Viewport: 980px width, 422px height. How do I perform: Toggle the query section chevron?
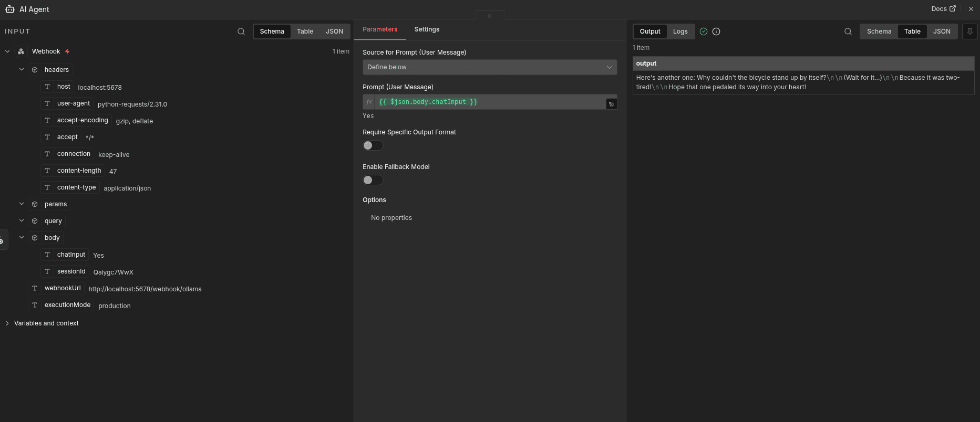pos(22,220)
